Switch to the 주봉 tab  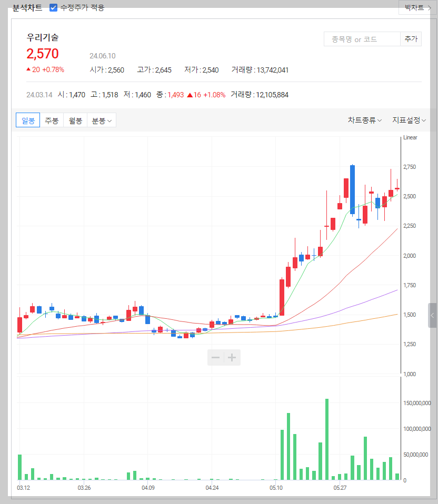(x=52, y=120)
